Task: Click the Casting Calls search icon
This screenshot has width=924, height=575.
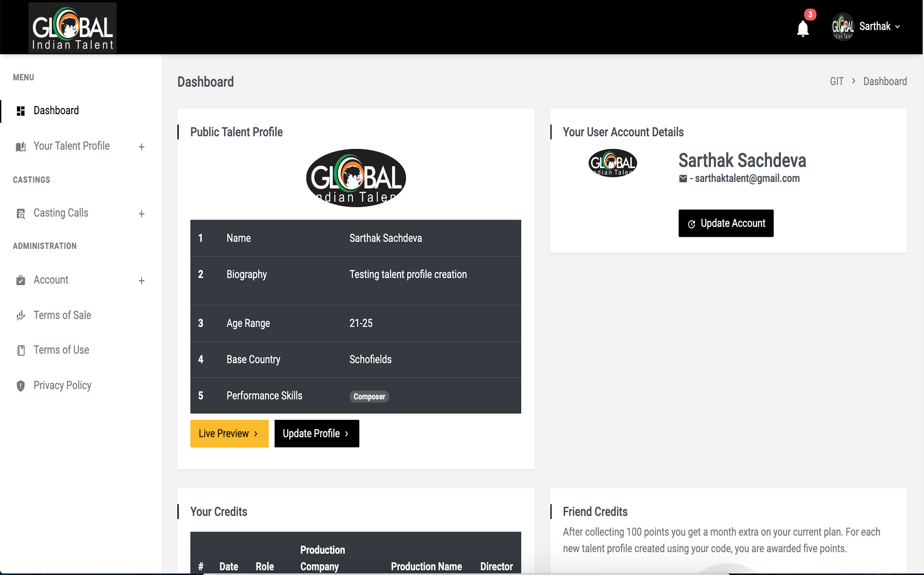Action: tap(21, 213)
